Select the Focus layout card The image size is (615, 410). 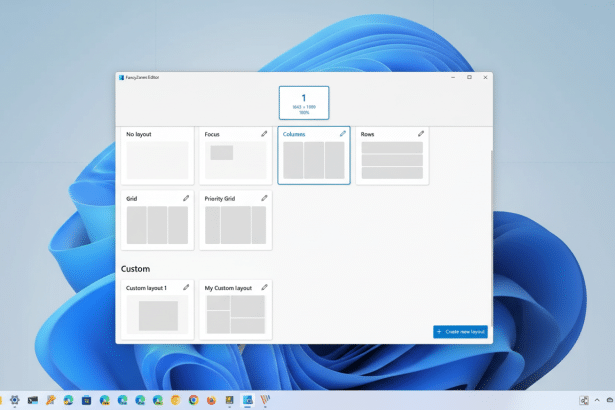click(x=236, y=155)
